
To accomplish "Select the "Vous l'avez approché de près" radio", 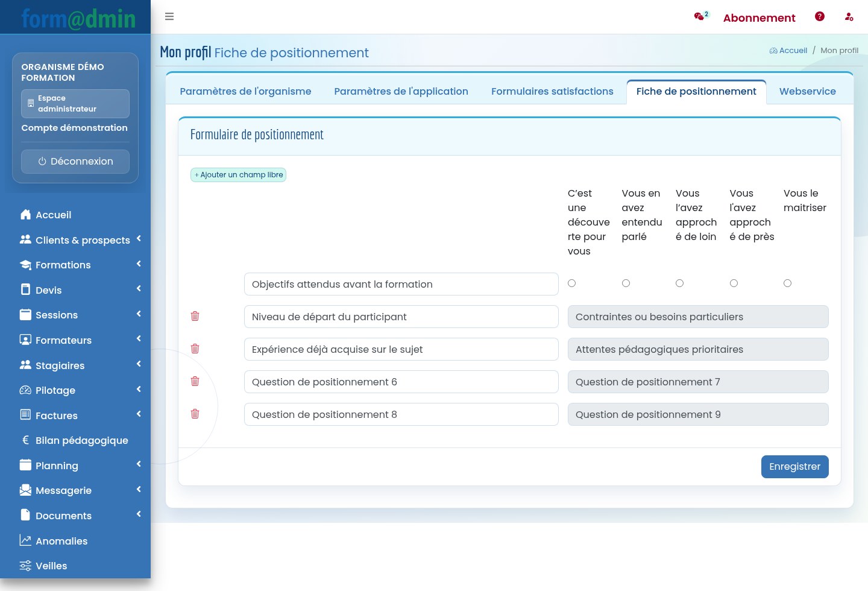I will 734,283.
